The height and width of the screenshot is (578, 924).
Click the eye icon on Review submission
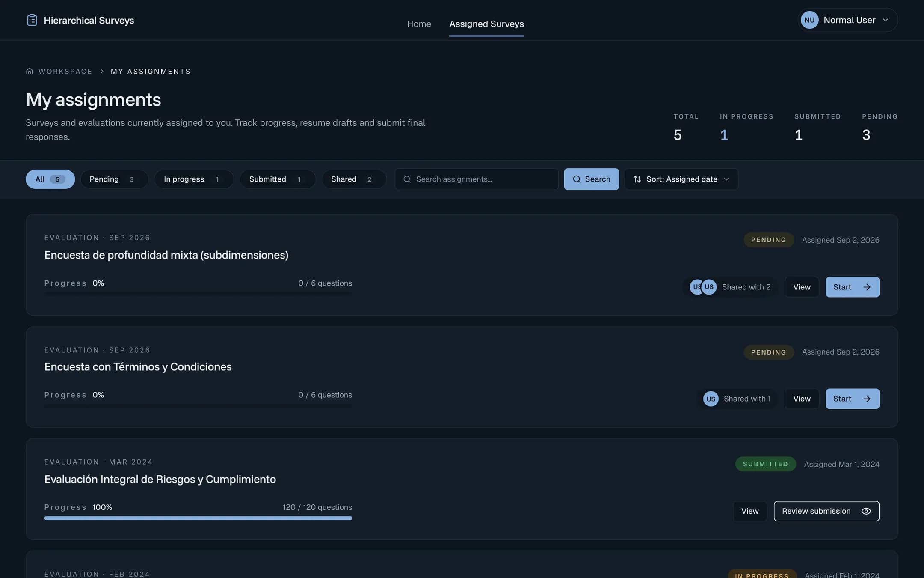tap(866, 511)
